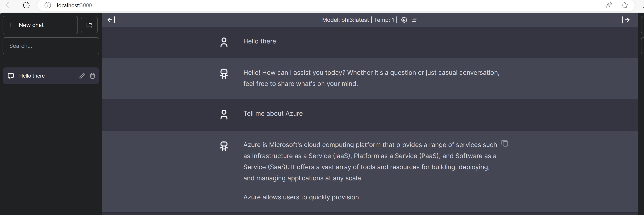Click the robot avatar beside Azure reply
This screenshot has width=644, height=215.
224,145
